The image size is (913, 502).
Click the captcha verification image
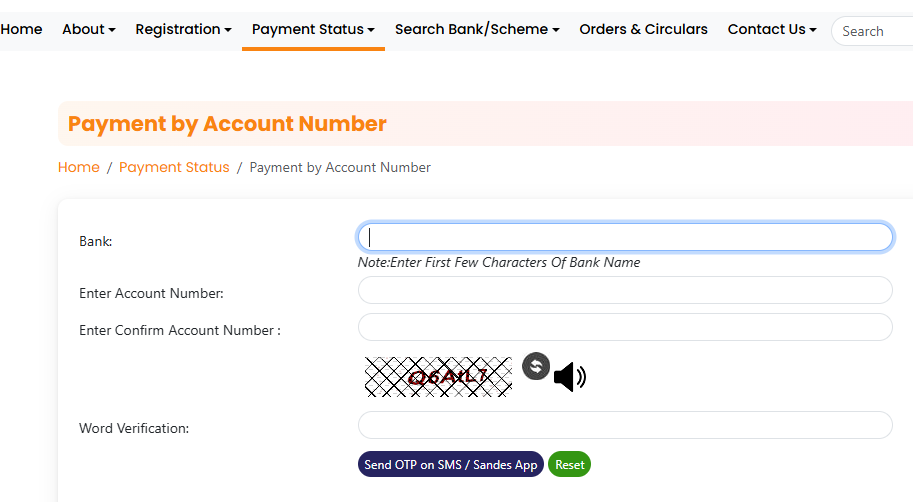438,377
